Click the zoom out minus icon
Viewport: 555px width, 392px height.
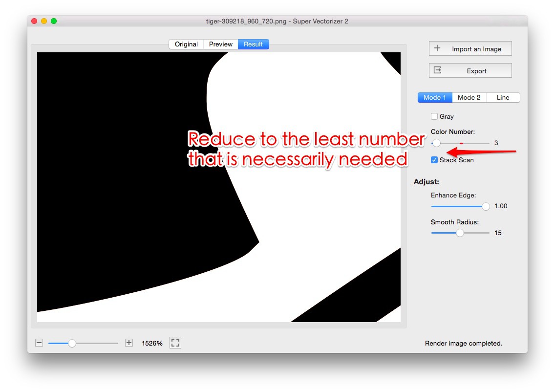(x=39, y=343)
